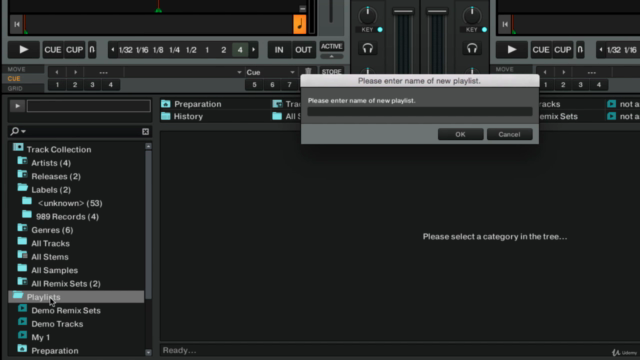Image resolution: width=640 pixels, height=360 pixels.
Task: Expand Releases (2) tree node
Action: (x=22, y=175)
